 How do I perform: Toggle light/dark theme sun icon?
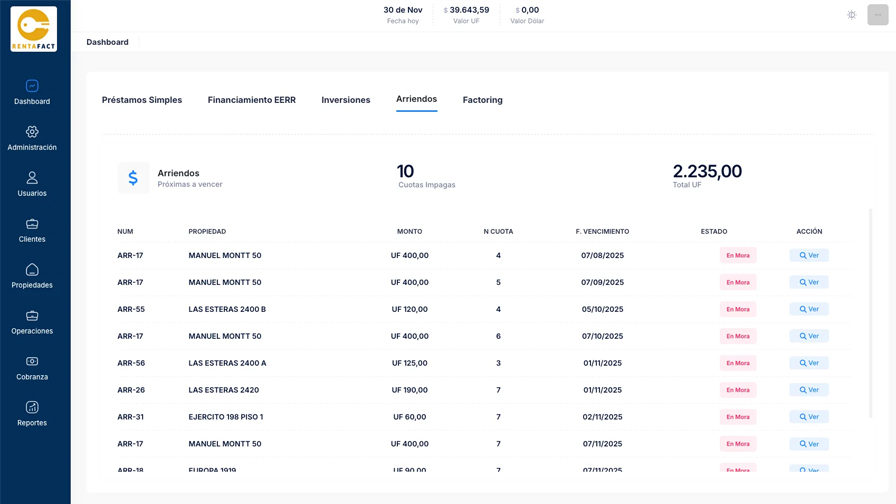[x=852, y=15]
